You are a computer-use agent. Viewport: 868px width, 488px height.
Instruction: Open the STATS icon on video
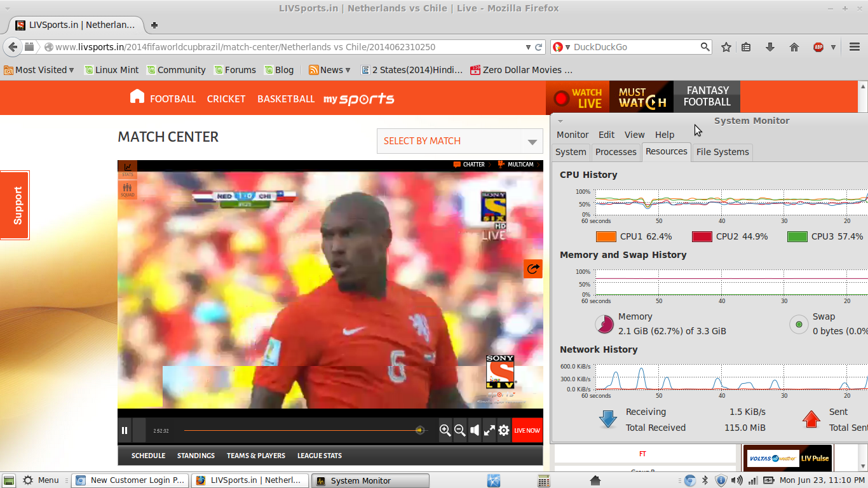pyautogui.click(x=128, y=170)
